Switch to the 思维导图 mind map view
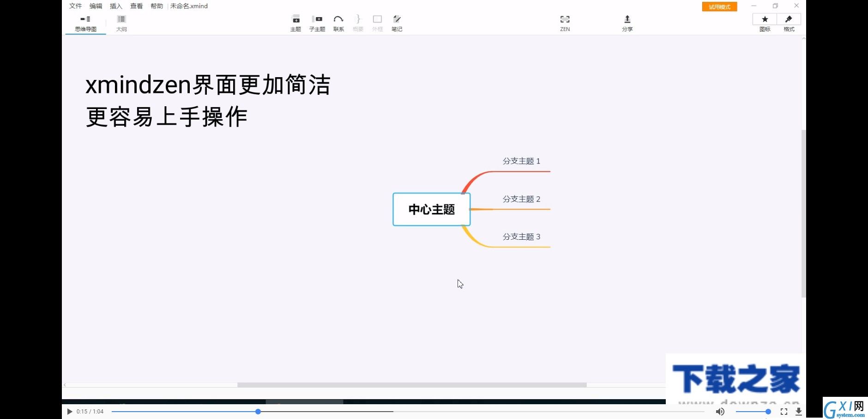 click(85, 24)
